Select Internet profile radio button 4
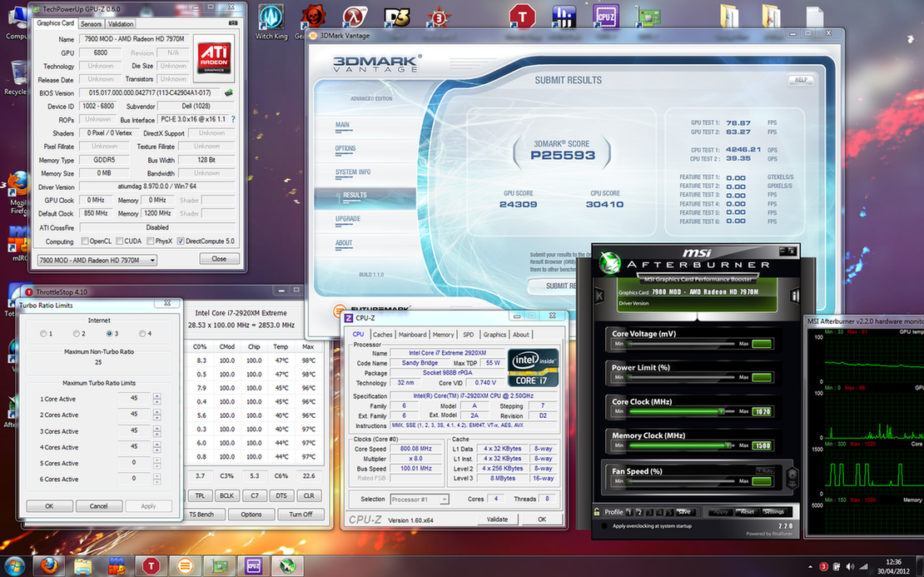 [142, 334]
